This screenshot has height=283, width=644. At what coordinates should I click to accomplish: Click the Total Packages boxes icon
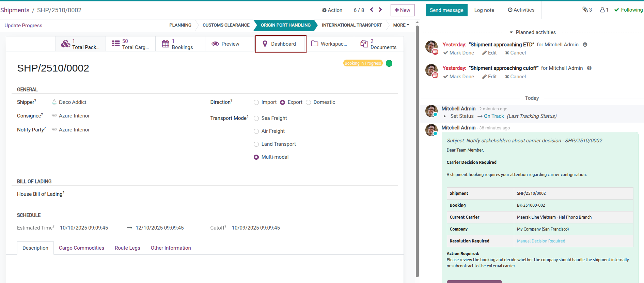[65, 44]
